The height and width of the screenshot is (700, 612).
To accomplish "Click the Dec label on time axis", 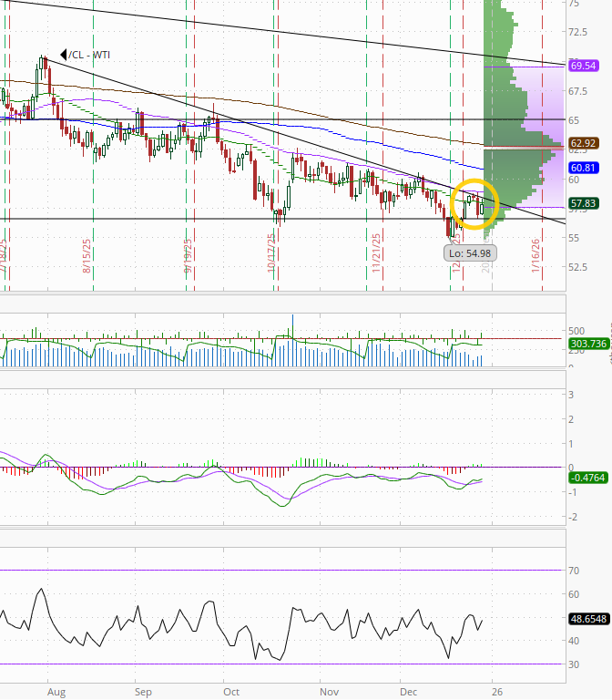I will click(x=409, y=692).
